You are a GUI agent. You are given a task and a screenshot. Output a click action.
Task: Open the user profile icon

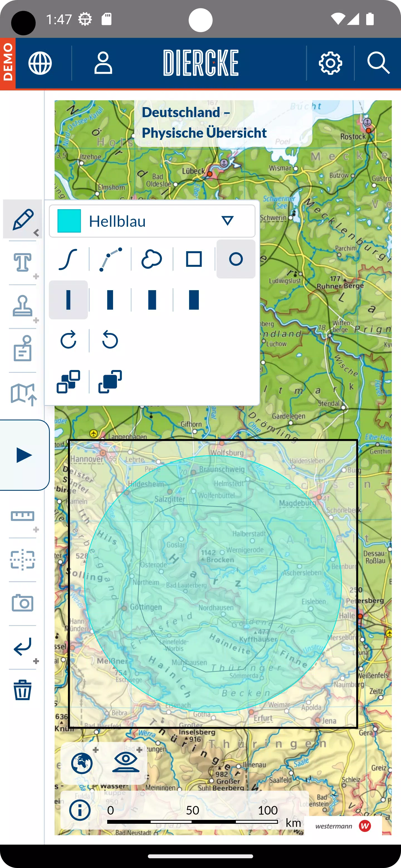(103, 63)
